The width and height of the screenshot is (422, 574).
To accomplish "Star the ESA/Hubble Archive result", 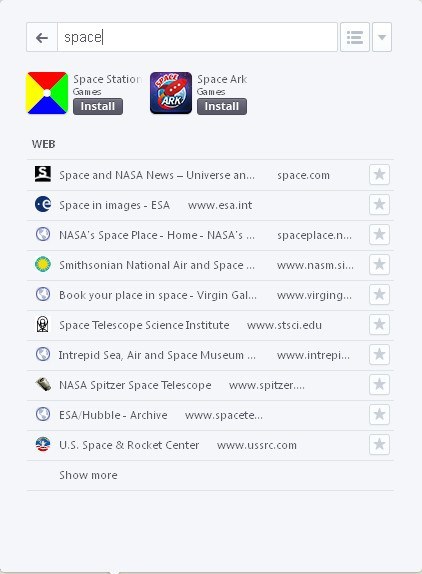I will coord(379,415).
